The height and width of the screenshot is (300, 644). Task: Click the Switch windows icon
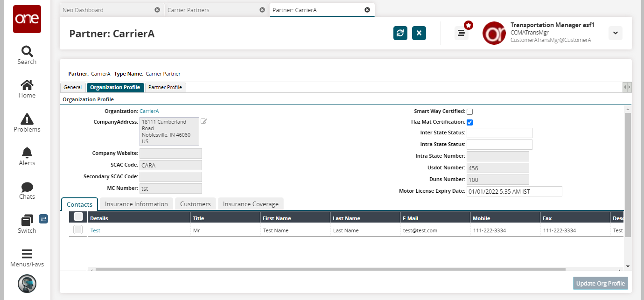point(27,221)
